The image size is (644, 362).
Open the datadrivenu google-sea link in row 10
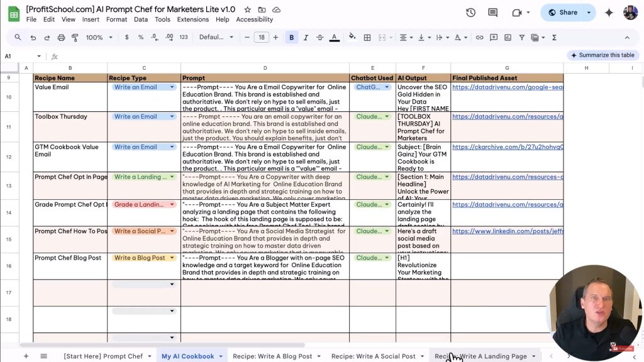[x=508, y=87]
